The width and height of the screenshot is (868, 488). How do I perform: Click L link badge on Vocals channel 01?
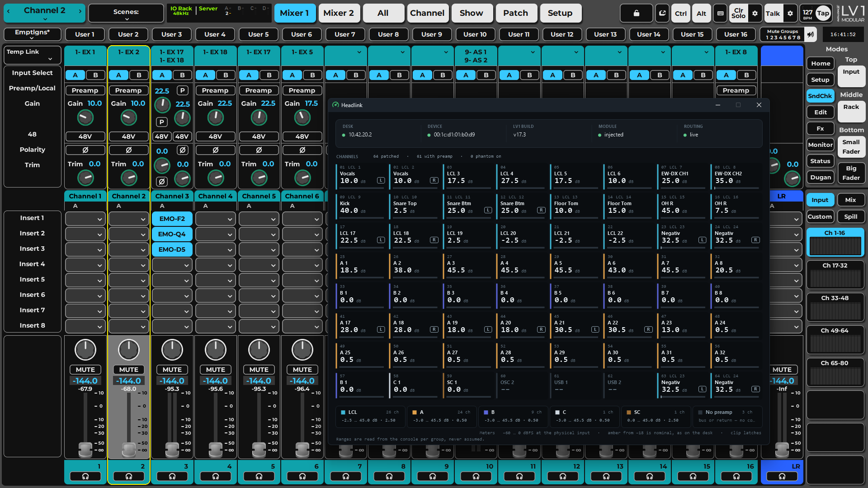pyautogui.click(x=381, y=180)
